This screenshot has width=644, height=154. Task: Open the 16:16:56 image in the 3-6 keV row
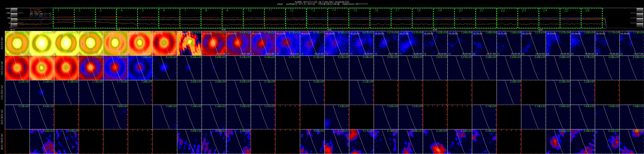tap(140, 43)
